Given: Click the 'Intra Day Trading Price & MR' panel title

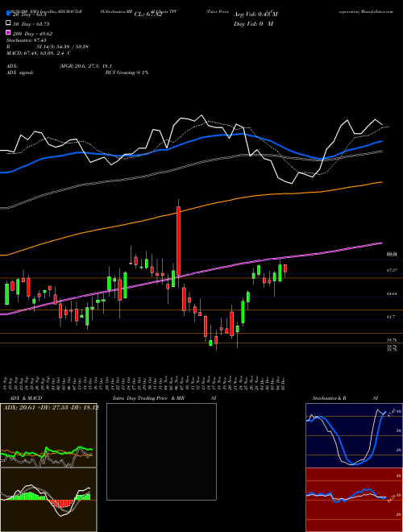Looking at the screenshot, I should click(x=148, y=398).
